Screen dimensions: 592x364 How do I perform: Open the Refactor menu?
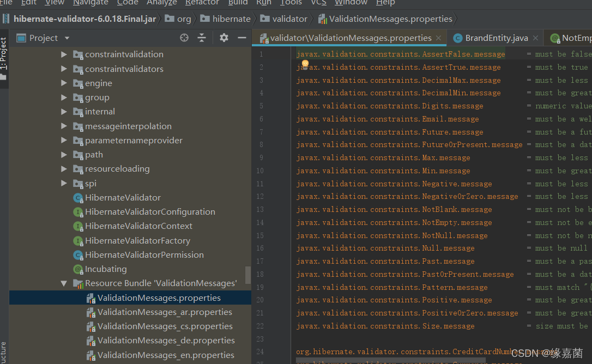[x=202, y=3]
